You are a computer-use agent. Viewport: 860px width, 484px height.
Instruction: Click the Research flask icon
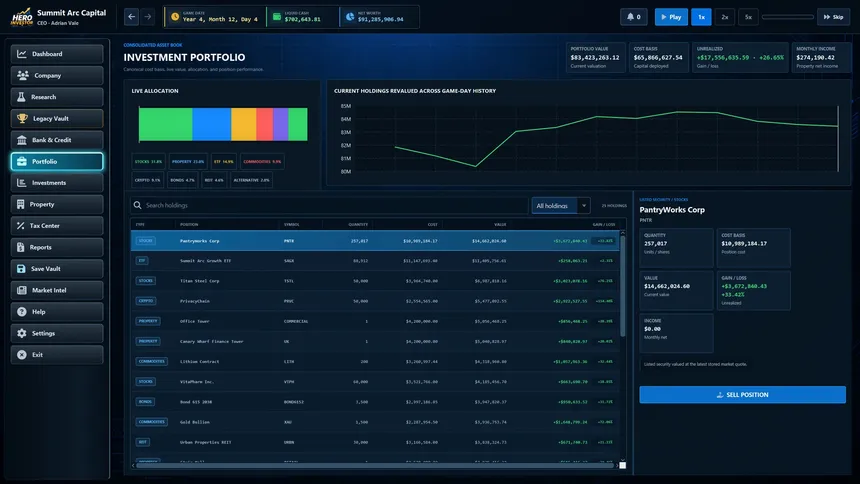[21, 97]
